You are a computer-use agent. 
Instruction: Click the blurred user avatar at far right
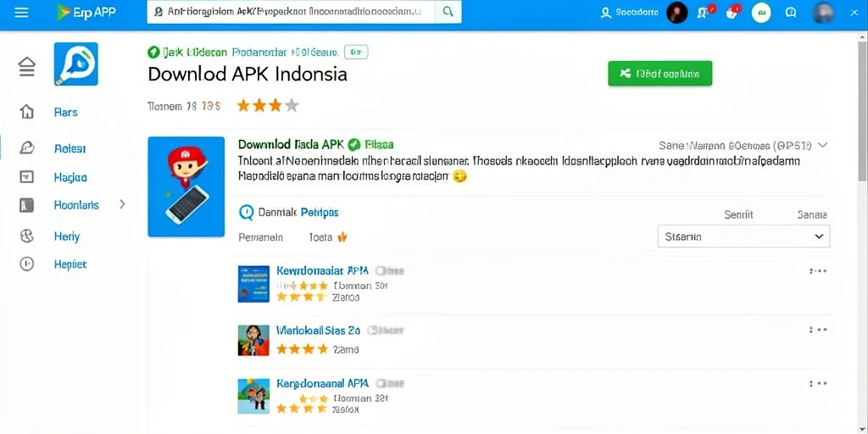823,12
